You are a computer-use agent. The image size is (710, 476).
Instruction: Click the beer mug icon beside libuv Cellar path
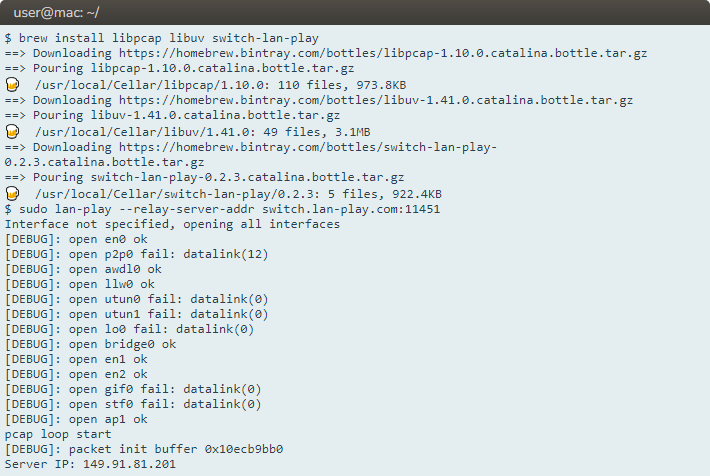tap(13, 131)
